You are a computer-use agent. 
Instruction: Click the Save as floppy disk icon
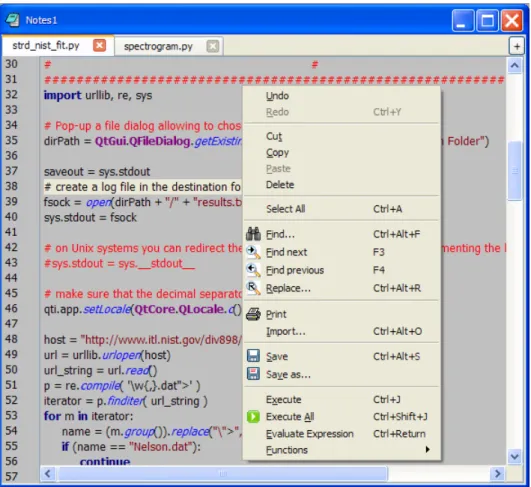253,374
